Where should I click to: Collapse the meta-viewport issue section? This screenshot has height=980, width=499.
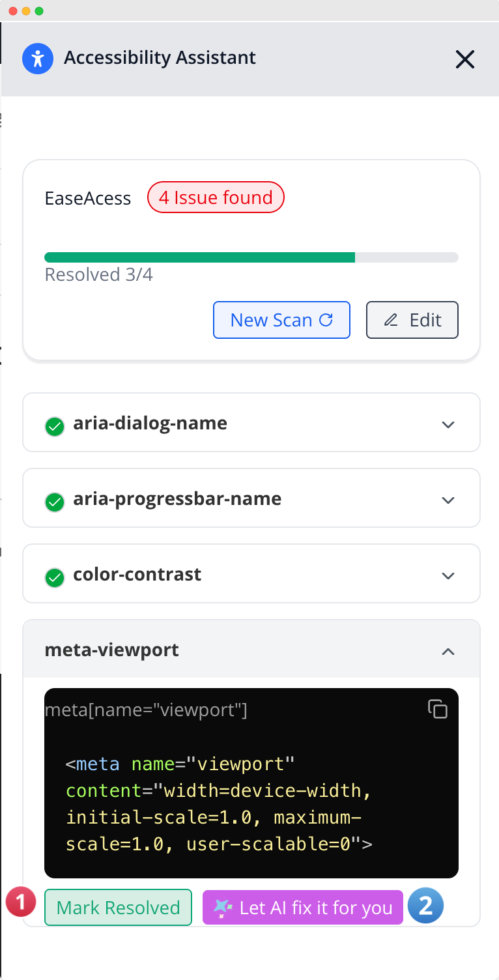coord(448,652)
